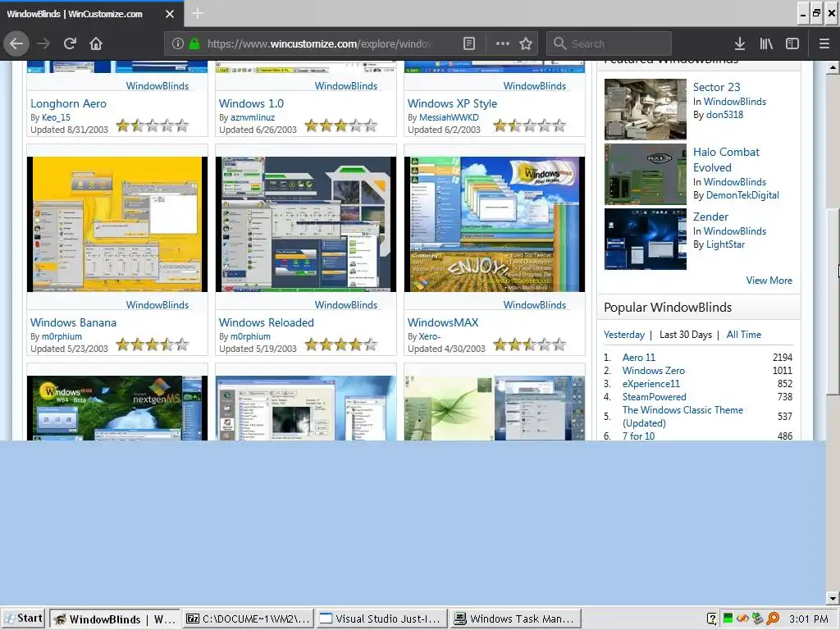Click the WindowsMAX preview thumbnail
Image resolution: width=840 pixels, height=630 pixels.
coord(495,224)
